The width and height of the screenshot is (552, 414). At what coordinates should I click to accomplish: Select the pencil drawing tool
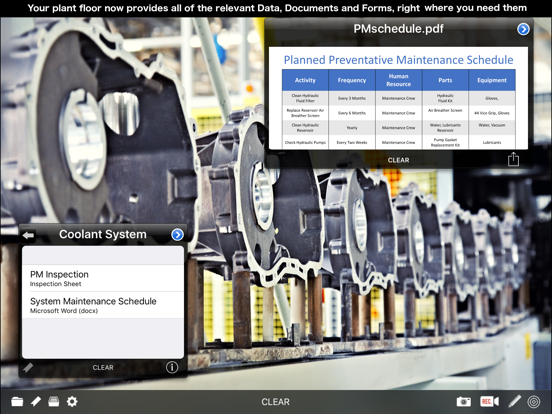click(514, 401)
